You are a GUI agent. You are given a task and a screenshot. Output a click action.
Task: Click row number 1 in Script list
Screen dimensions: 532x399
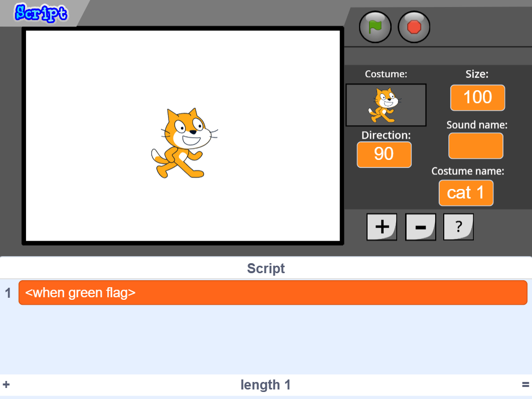[x=8, y=293]
